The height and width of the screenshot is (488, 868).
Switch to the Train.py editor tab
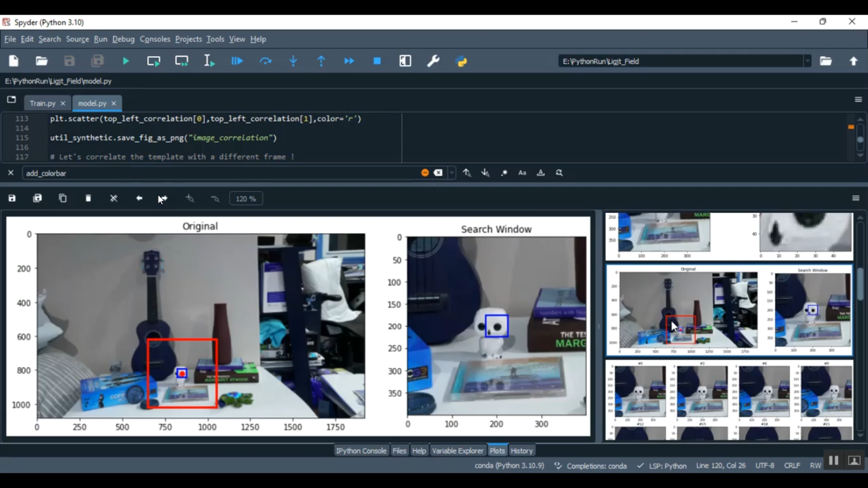(42, 103)
